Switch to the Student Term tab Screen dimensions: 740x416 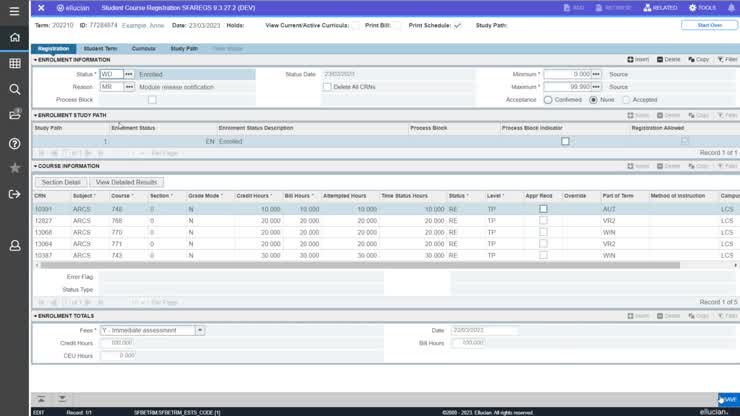tap(100, 48)
